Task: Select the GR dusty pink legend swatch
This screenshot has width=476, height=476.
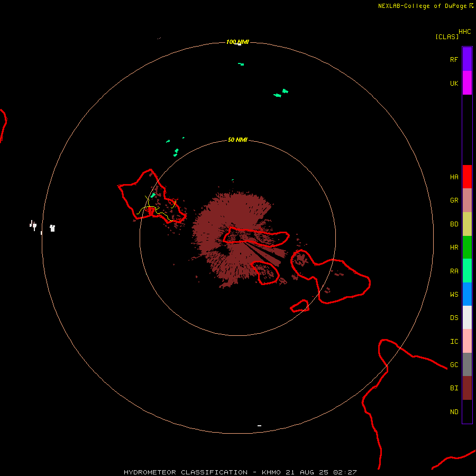Action: click(x=467, y=200)
